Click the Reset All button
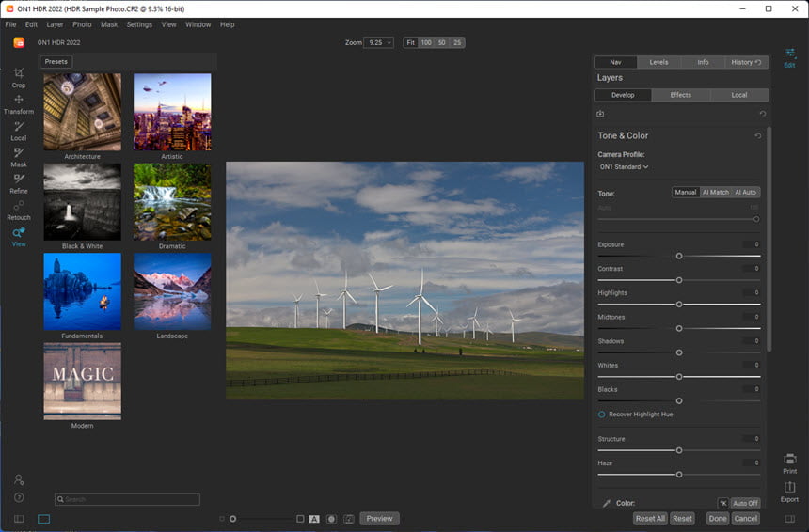Viewport: 809px width, 532px height. click(650, 519)
